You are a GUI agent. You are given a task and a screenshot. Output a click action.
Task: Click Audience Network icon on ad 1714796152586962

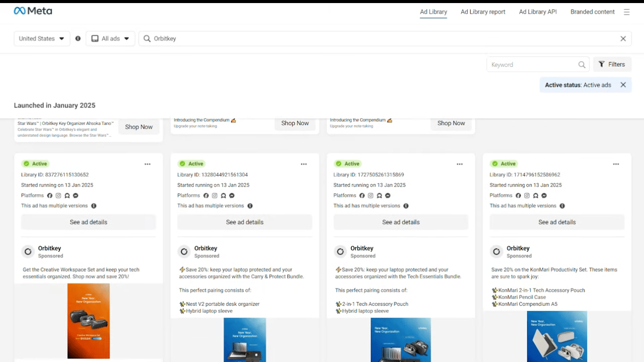(x=535, y=196)
